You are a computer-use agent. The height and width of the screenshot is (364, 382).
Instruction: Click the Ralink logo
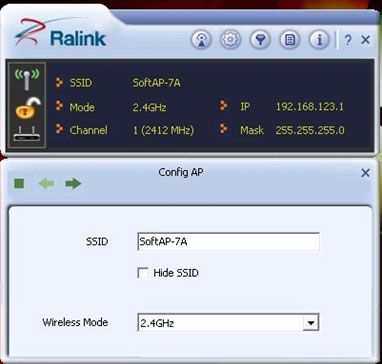[60, 33]
